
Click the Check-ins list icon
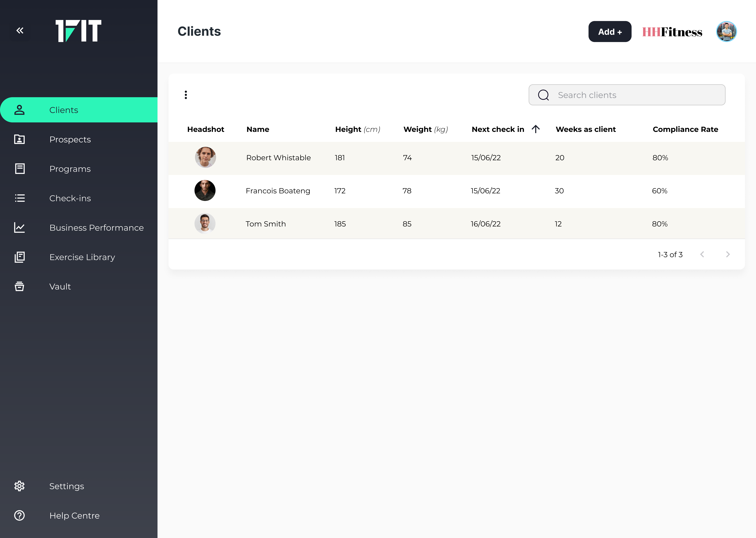(x=20, y=198)
